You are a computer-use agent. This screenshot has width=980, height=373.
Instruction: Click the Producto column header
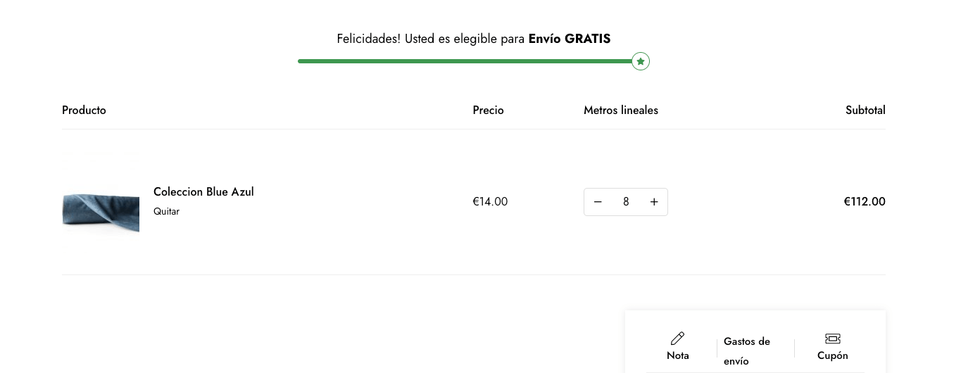click(x=84, y=110)
